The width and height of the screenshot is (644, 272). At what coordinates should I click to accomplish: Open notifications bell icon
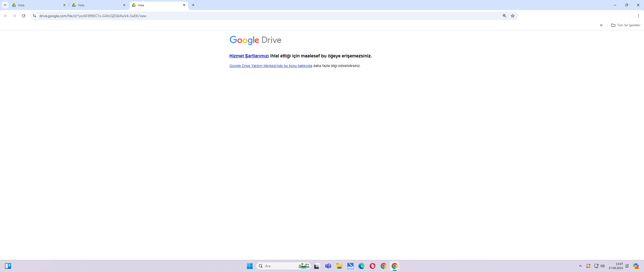pyautogui.click(x=627, y=266)
